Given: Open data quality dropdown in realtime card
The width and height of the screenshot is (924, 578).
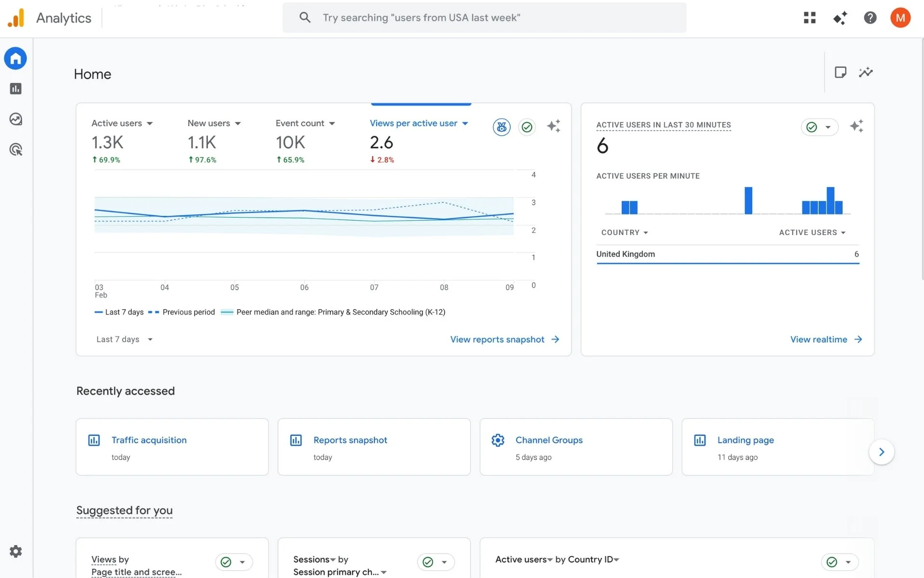Looking at the screenshot, I should [828, 127].
